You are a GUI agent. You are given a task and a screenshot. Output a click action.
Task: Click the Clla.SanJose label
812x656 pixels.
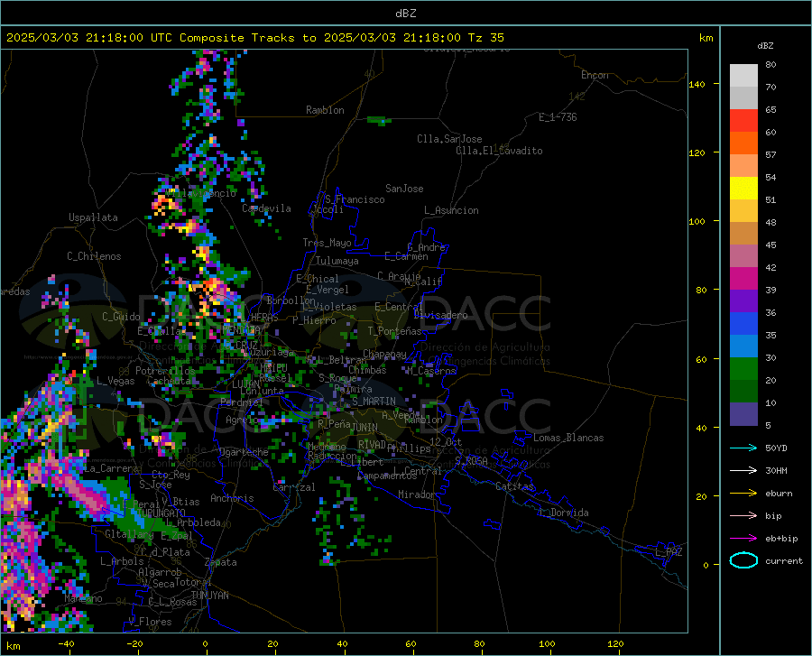pyautogui.click(x=449, y=139)
